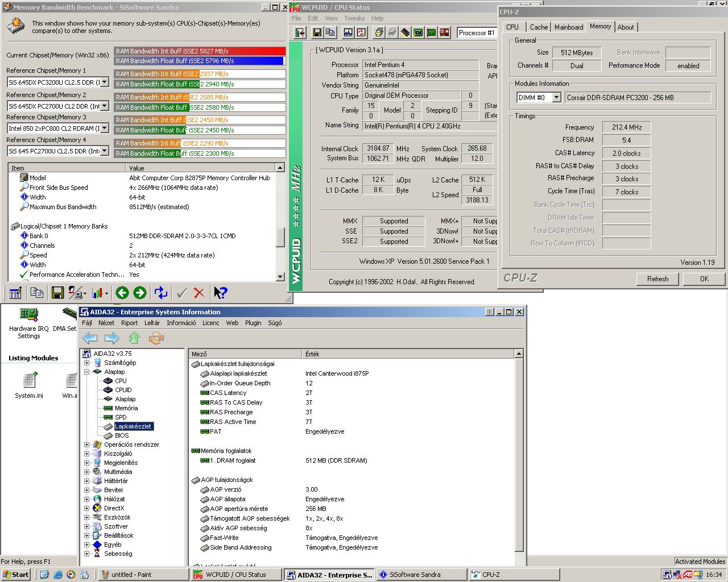Switch to CPU-Z taskbar button
This screenshot has height=582, width=728.
(514, 575)
